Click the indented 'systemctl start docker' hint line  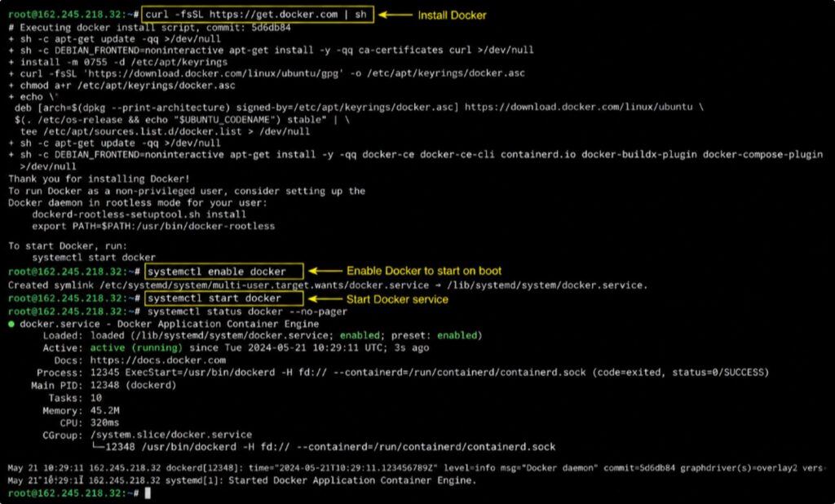tap(94, 258)
